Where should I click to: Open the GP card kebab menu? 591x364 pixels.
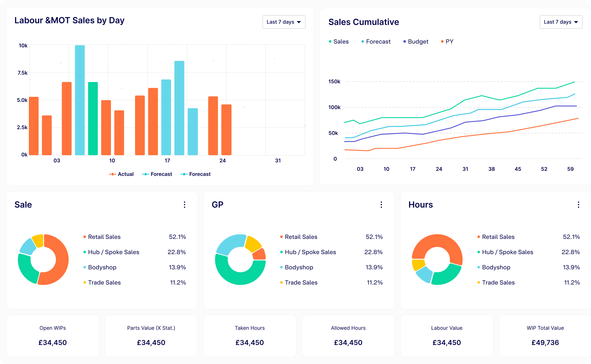pos(381,205)
